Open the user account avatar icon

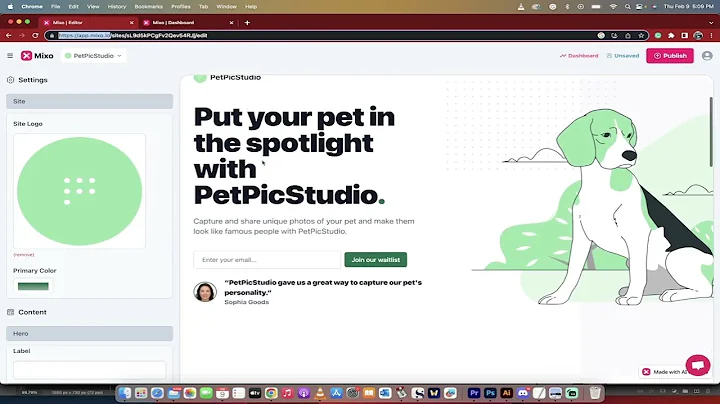(707, 56)
